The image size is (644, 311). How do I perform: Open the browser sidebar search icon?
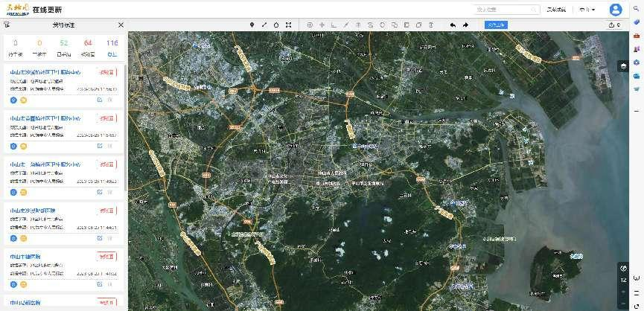click(x=637, y=10)
